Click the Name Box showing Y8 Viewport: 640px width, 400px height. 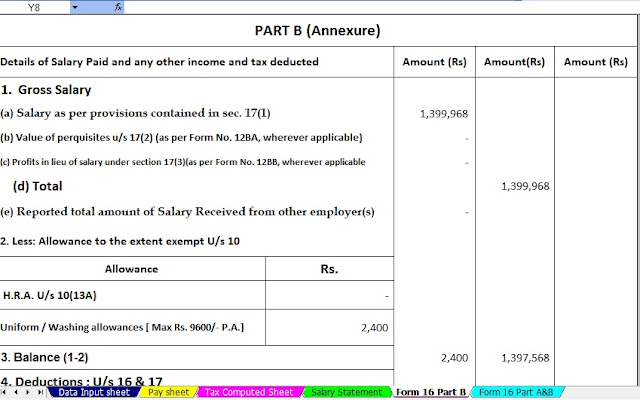coord(34,7)
